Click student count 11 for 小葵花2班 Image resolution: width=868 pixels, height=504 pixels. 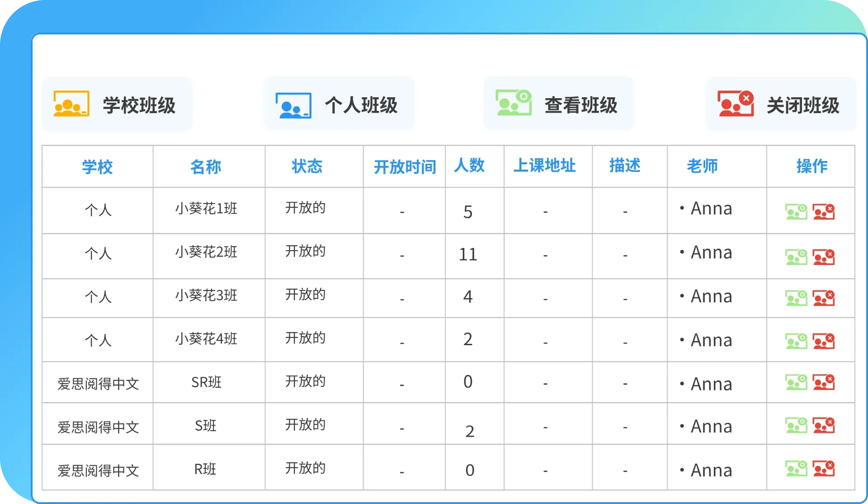[x=468, y=254]
